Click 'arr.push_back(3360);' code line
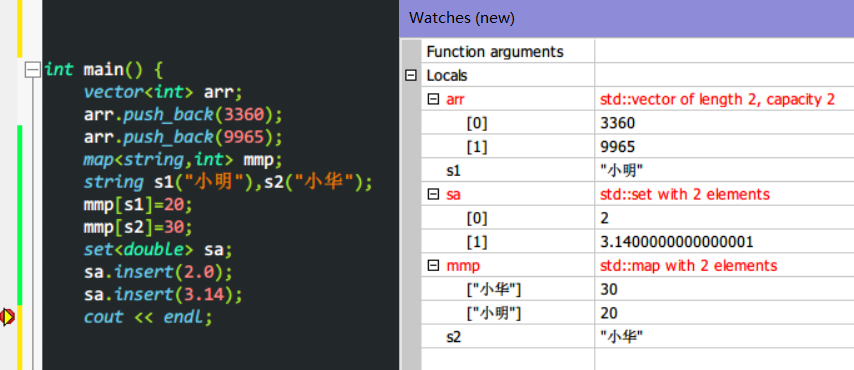 point(184,115)
